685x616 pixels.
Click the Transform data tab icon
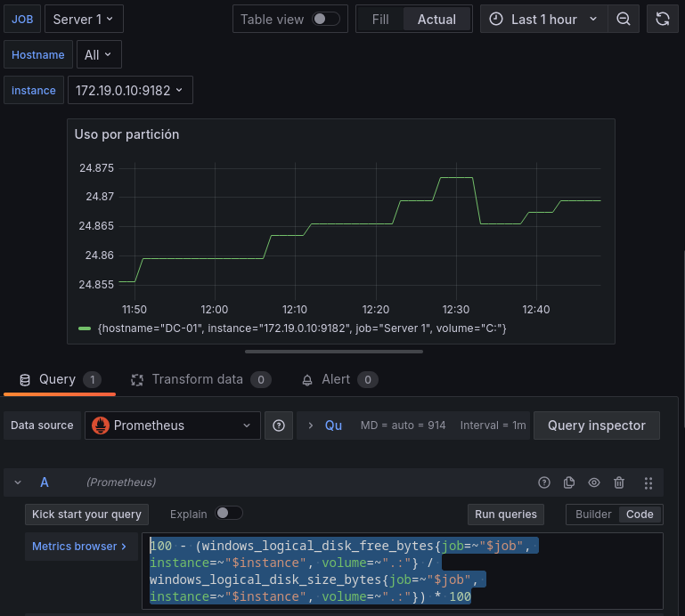coord(137,380)
